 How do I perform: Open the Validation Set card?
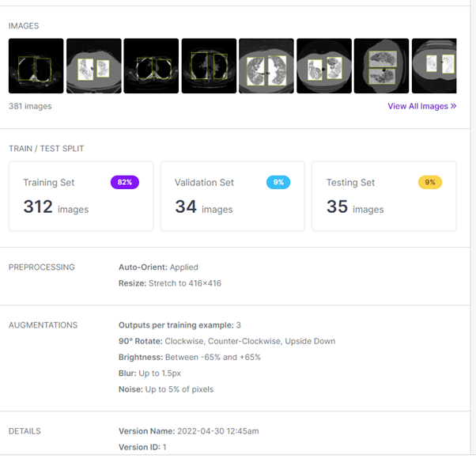[232, 196]
